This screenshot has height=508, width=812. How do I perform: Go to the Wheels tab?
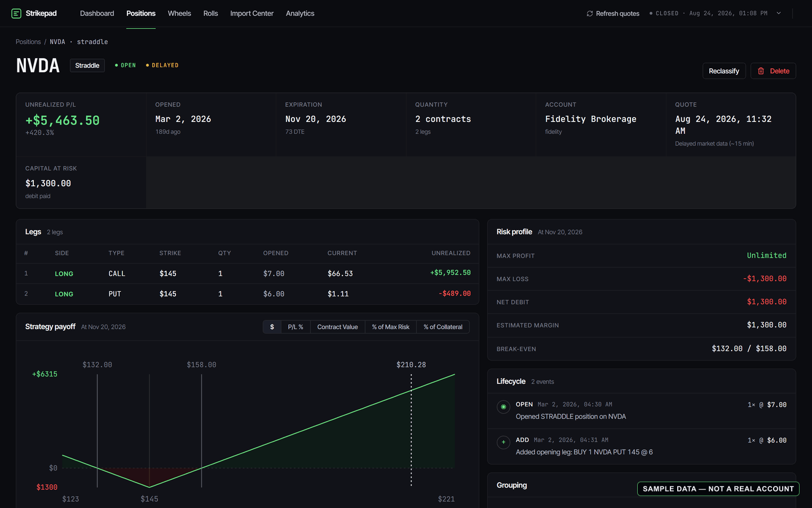tap(179, 14)
